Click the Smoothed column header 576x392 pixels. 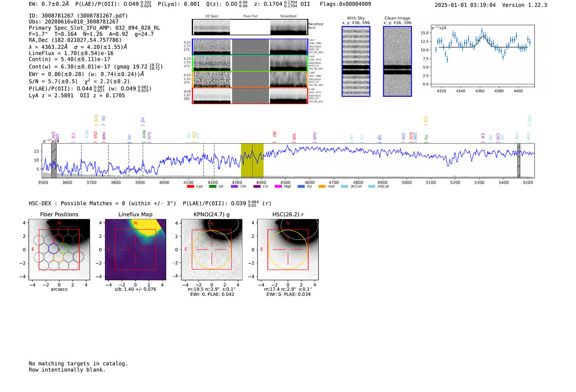(288, 16)
